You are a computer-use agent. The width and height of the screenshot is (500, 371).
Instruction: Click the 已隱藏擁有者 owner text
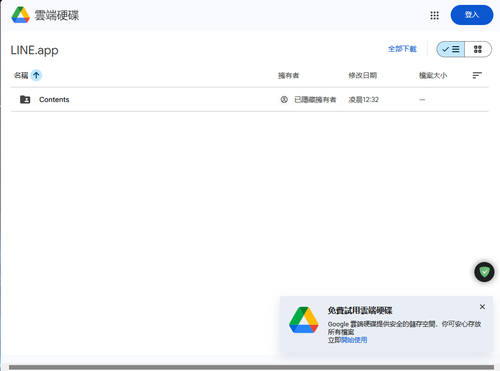(x=315, y=100)
